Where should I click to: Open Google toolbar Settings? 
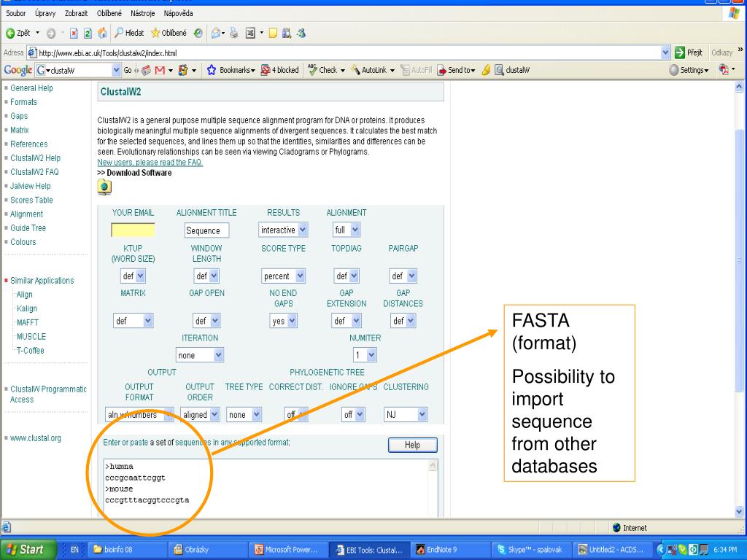[x=689, y=70]
